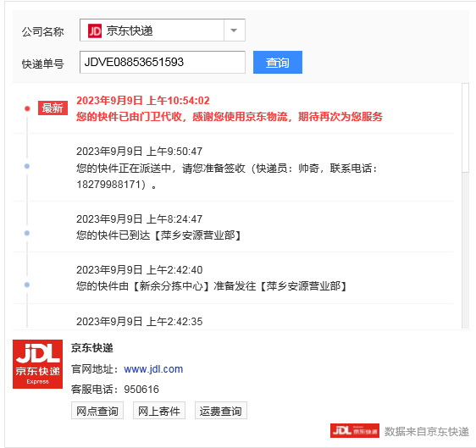Click the 数据来自京东快递 source text
Screen dimensions: 476x448
(x=427, y=431)
